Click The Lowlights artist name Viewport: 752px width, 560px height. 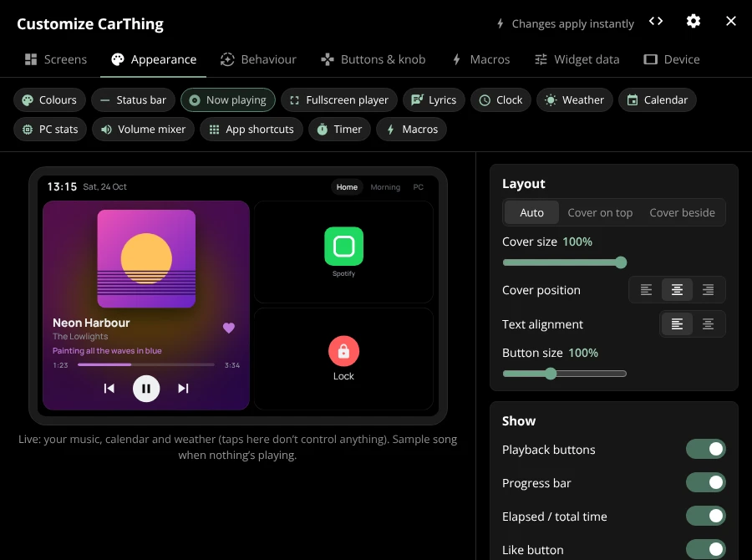80,336
